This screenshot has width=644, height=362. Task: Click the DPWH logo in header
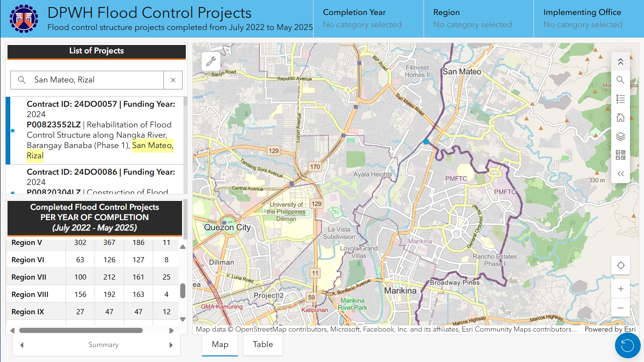pyautogui.click(x=23, y=19)
